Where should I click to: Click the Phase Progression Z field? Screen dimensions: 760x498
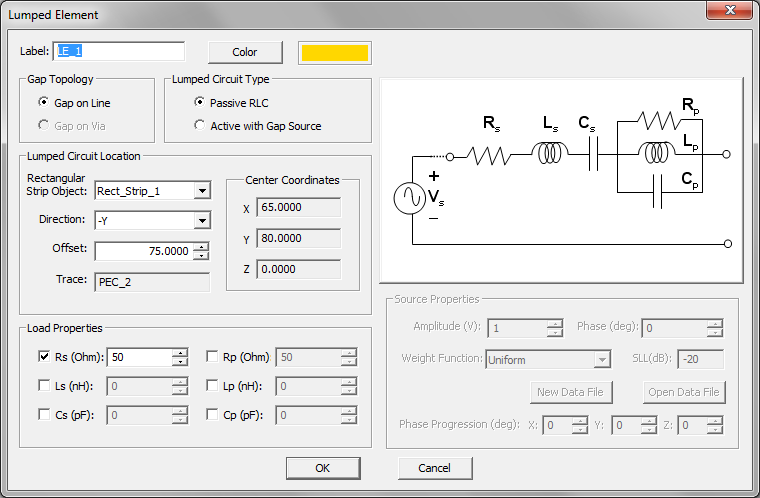point(692,425)
